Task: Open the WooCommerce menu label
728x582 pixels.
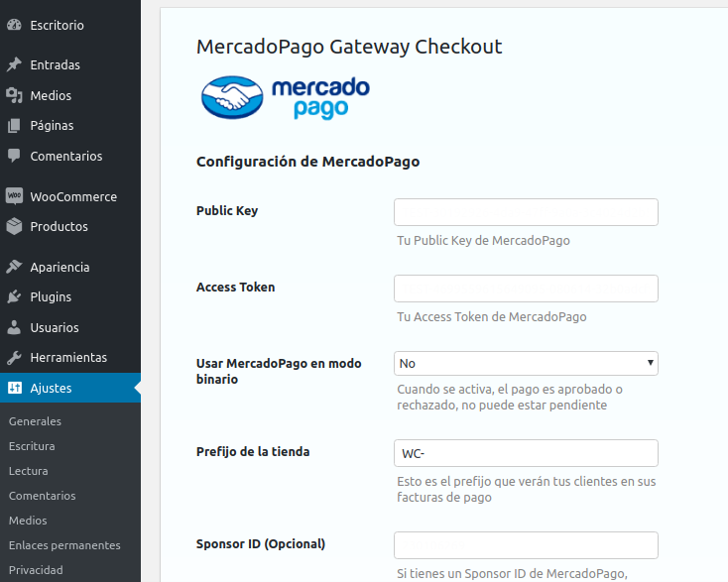Action: pos(73,196)
